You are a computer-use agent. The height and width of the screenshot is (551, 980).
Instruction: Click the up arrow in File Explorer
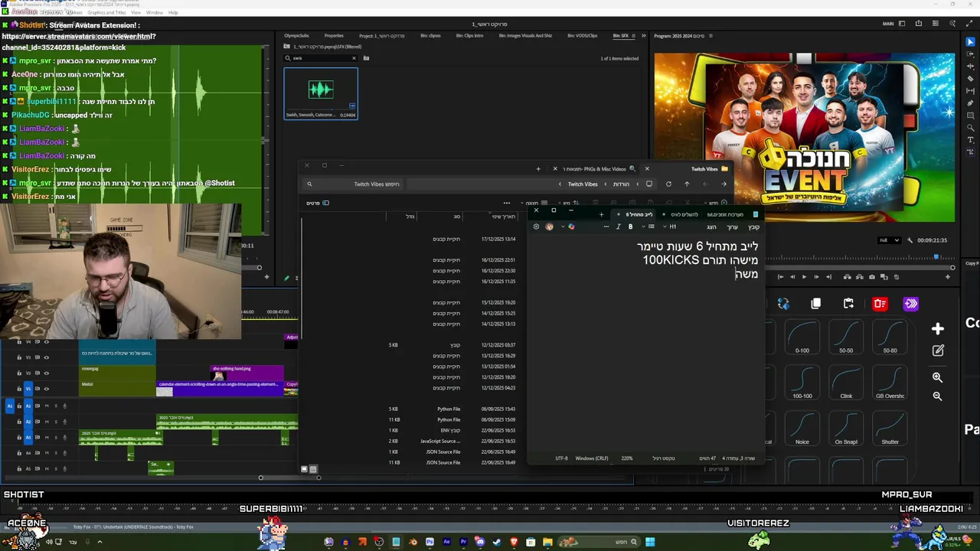click(x=687, y=184)
